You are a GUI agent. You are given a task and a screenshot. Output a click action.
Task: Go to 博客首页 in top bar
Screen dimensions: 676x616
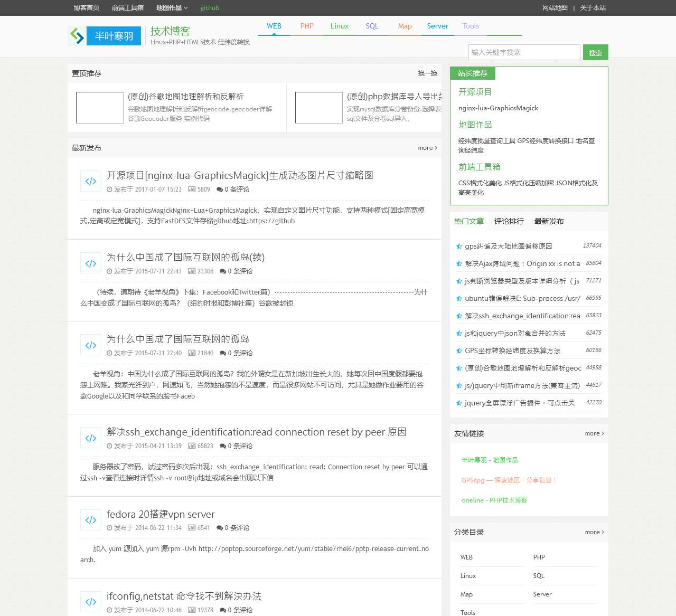(87, 8)
